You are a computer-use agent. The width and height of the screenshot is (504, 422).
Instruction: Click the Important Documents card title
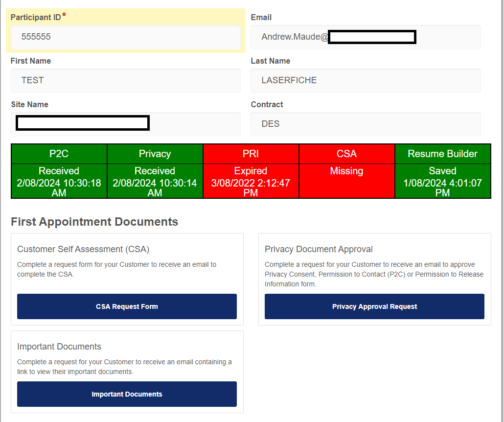coord(59,347)
